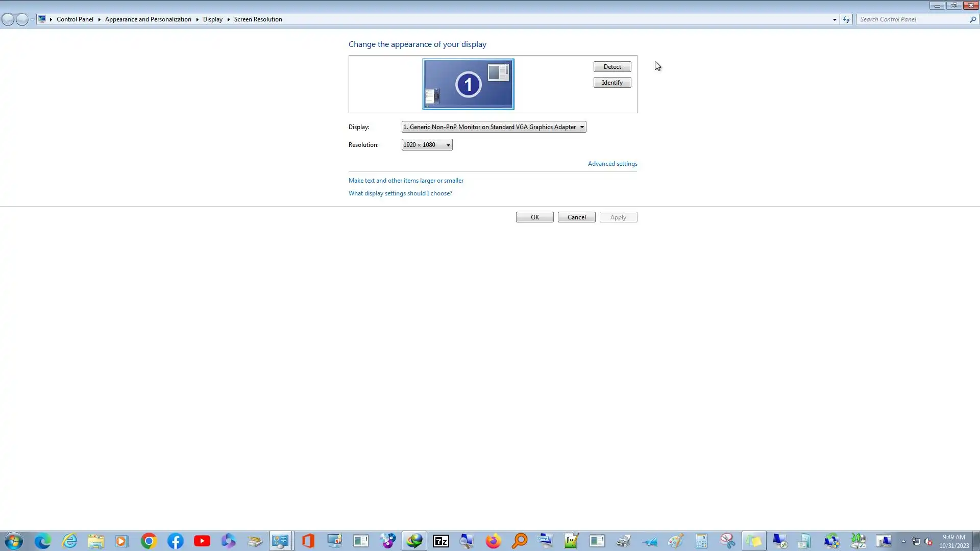Viewport: 980px width, 551px height.
Task: Open Calculator from the taskbar
Action: coord(701,541)
